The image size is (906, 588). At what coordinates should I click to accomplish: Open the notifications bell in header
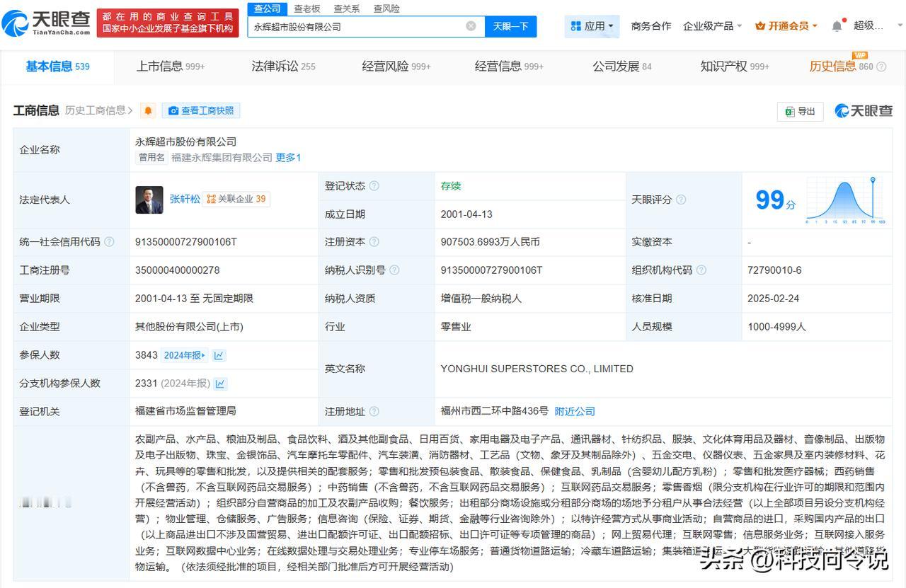point(837,25)
